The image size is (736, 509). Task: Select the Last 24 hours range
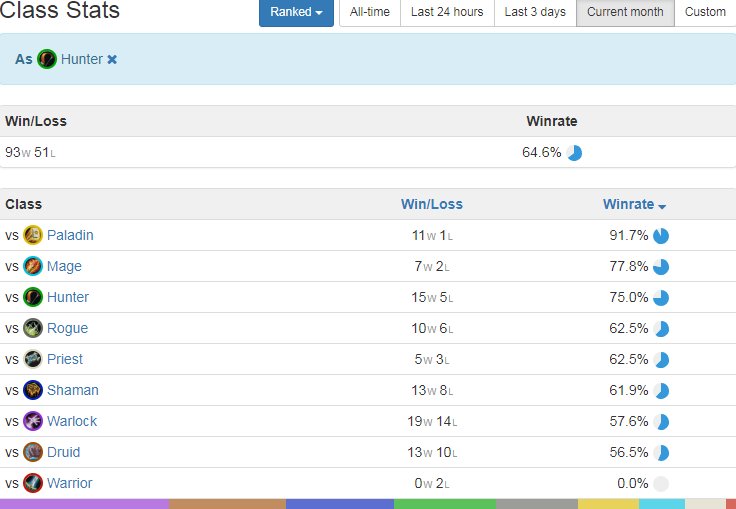(x=447, y=12)
